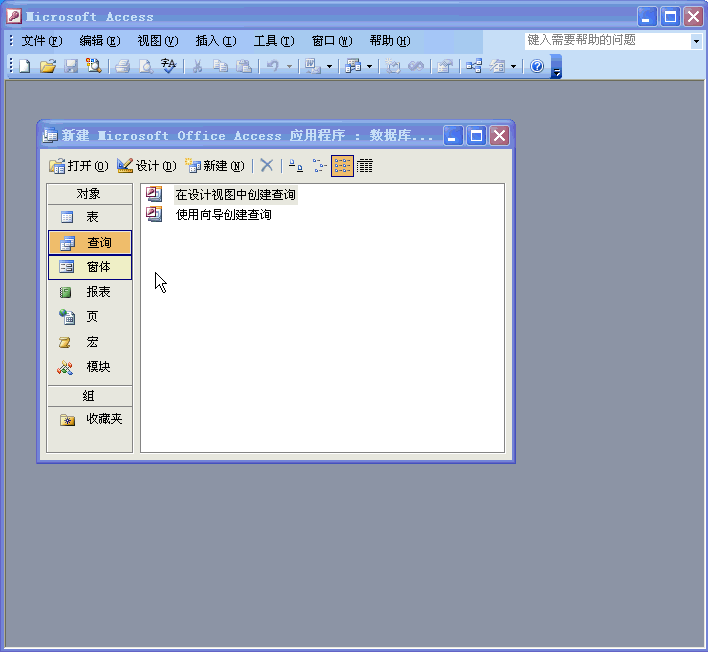Maximize the database window
This screenshot has height=652, width=708.
point(476,135)
